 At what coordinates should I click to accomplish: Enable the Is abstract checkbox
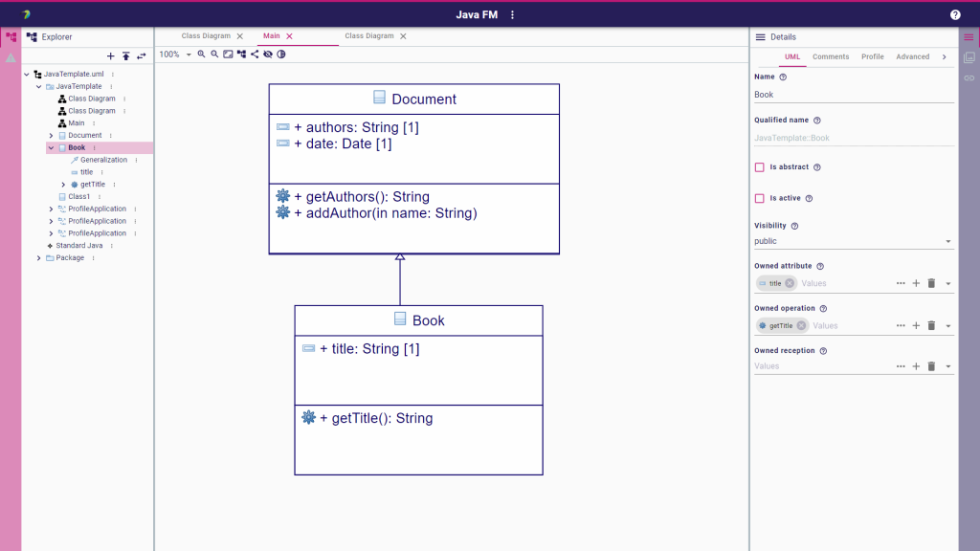coord(759,167)
